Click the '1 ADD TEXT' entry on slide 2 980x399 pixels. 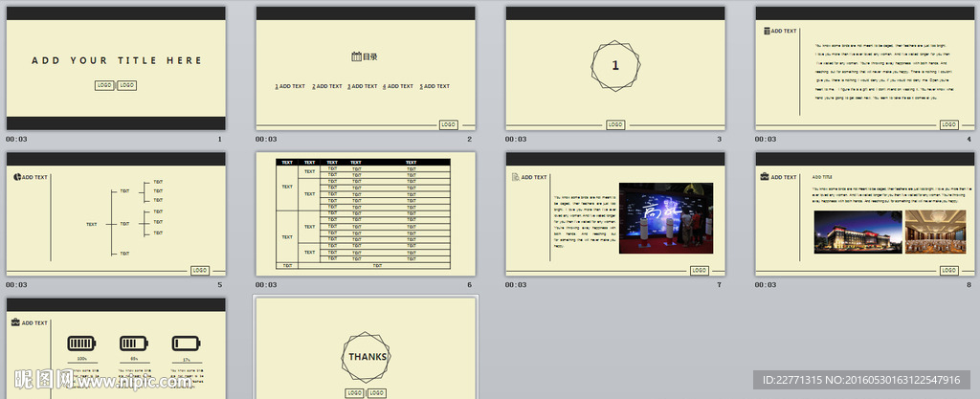click(290, 86)
